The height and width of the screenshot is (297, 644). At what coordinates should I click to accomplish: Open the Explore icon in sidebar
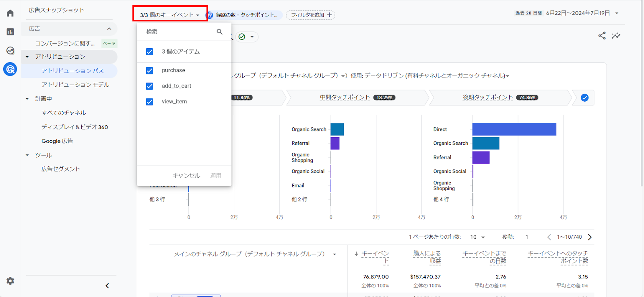(x=10, y=51)
